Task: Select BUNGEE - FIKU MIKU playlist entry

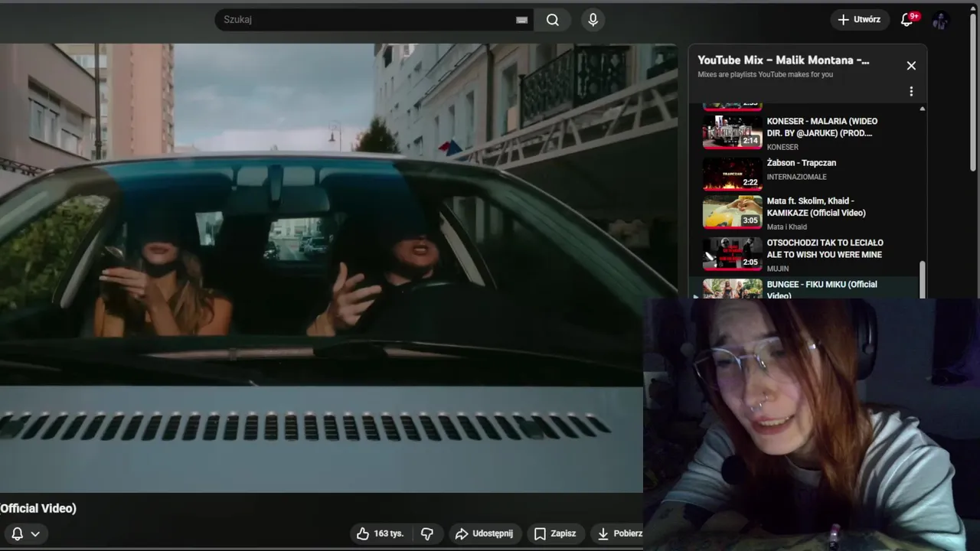Action: point(804,288)
